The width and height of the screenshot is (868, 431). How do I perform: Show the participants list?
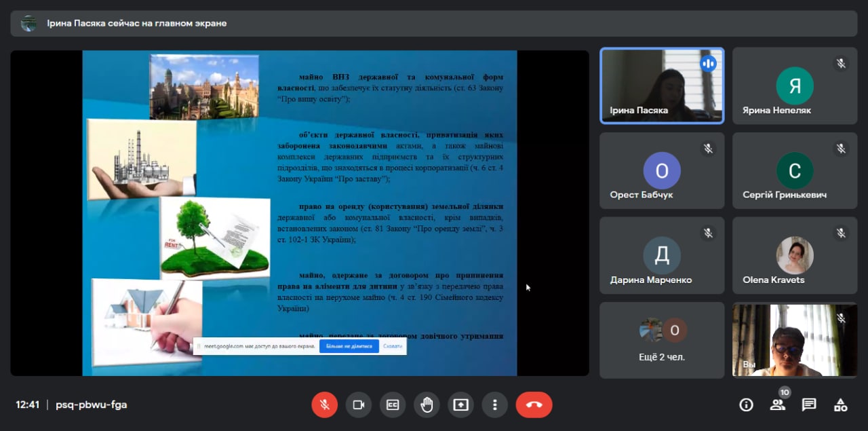(777, 405)
